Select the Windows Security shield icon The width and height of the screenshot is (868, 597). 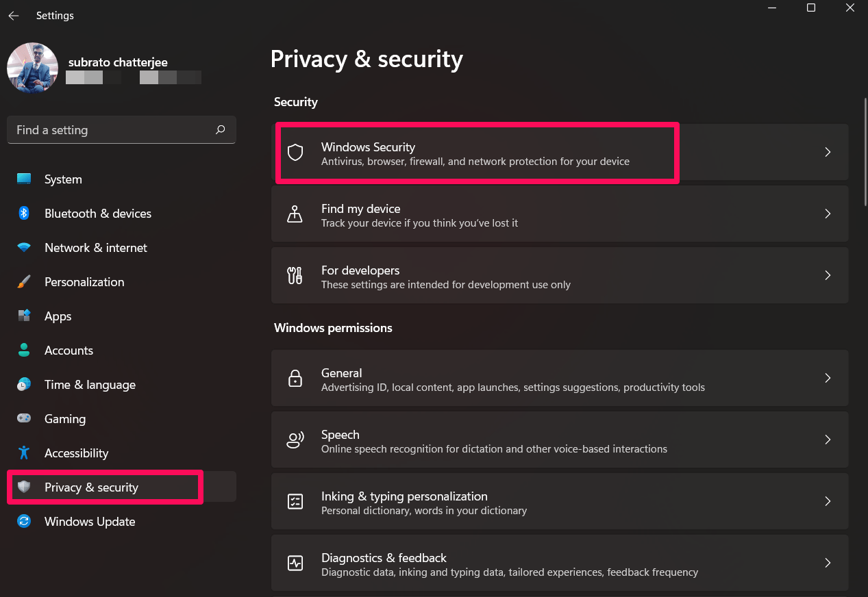[295, 152]
